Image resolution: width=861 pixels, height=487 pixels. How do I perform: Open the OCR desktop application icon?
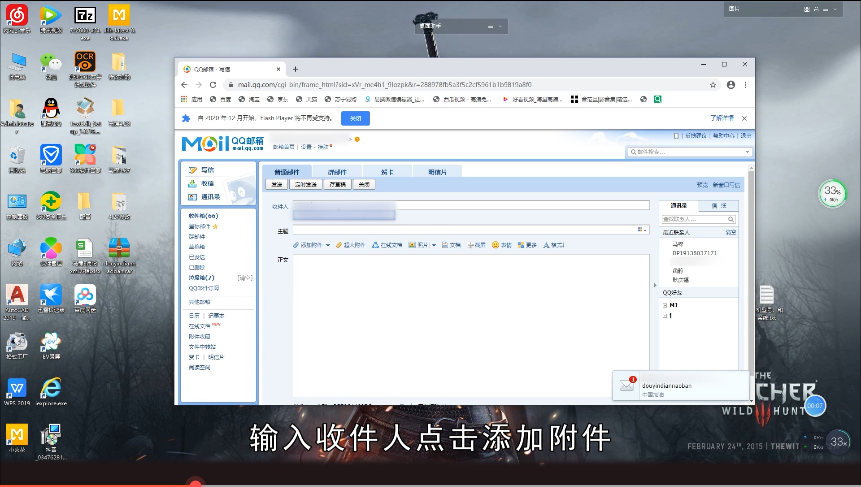coord(85,61)
